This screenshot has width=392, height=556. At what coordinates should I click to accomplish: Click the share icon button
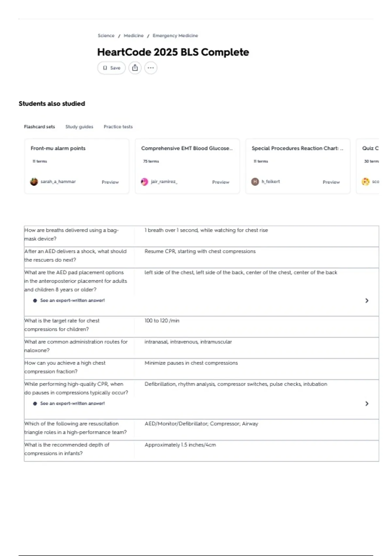(x=135, y=68)
